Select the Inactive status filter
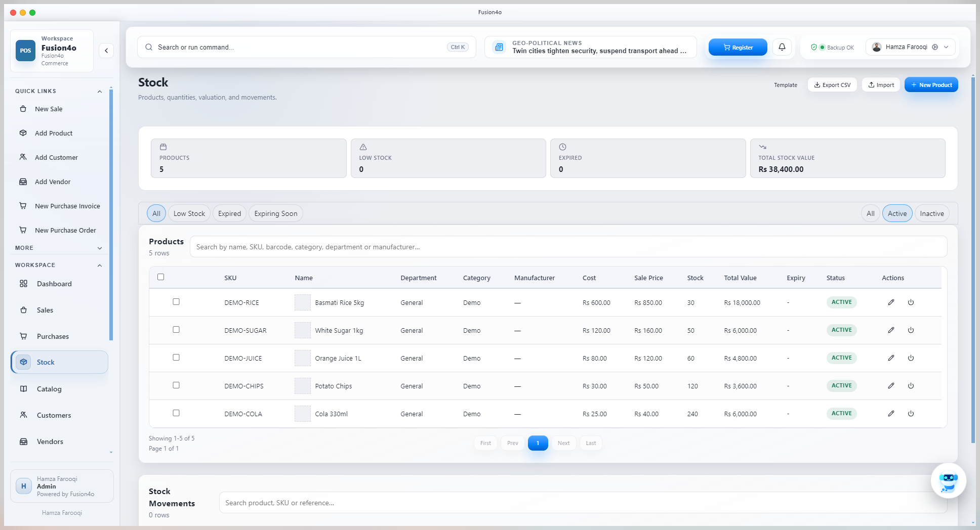This screenshot has width=980, height=530. click(932, 213)
